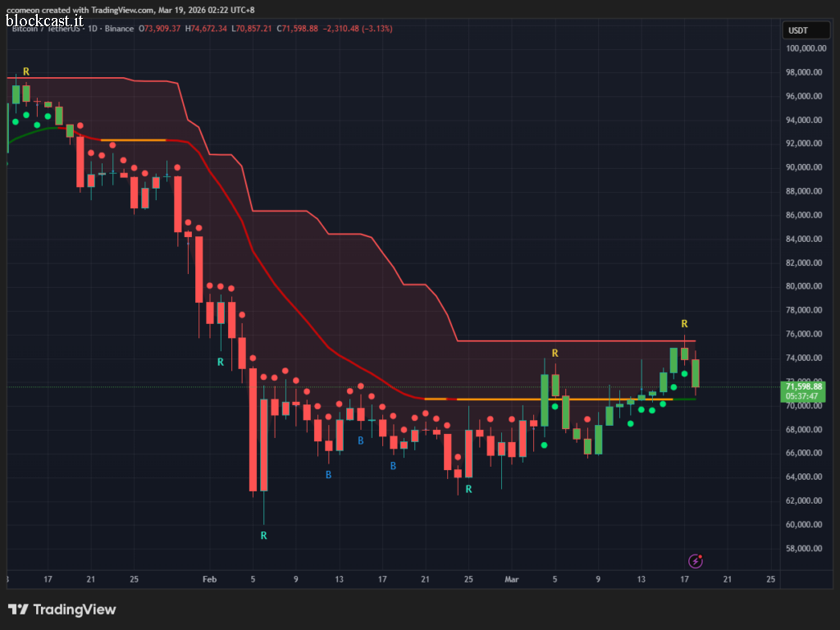Click the purple lightning bolt icon
The height and width of the screenshot is (630, 840).
click(x=696, y=561)
